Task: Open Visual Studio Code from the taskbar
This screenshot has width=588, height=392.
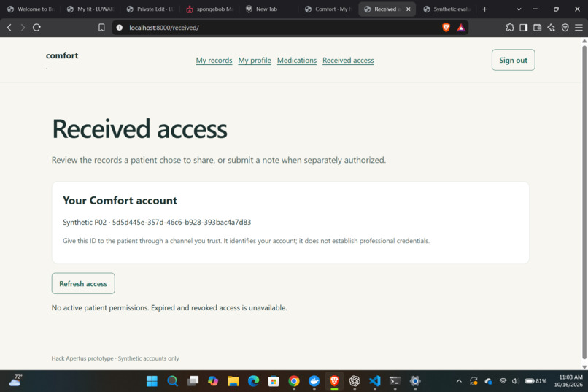Action: click(375, 381)
